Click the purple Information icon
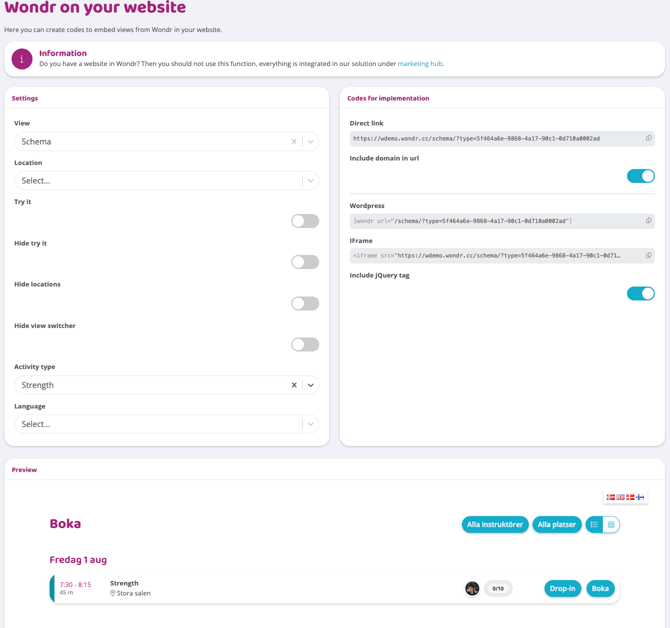The height and width of the screenshot is (628, 670). click(x=22, y=59)
